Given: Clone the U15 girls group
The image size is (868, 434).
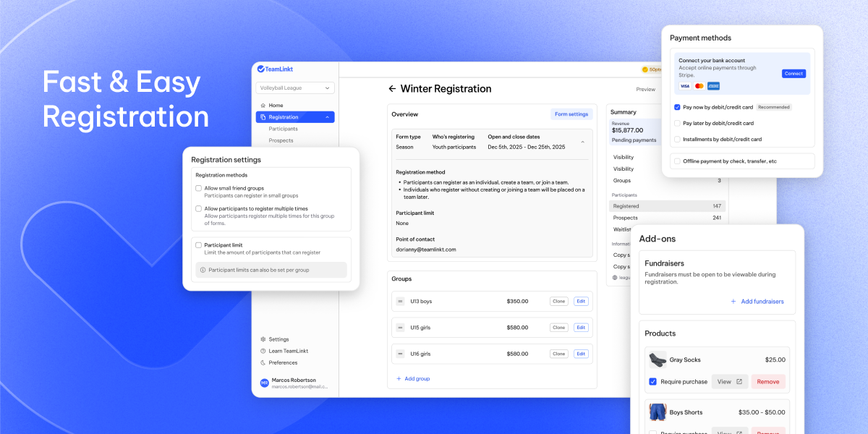Looking at the screenshot, I should [x=558, y=328].
